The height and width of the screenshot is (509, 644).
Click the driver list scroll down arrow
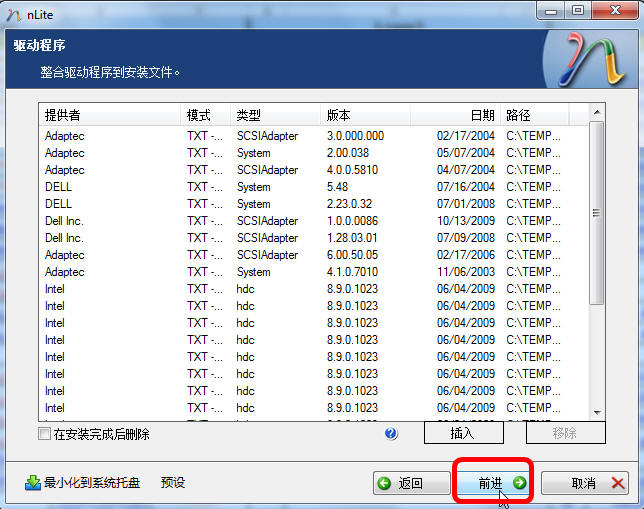click(x=597, y=412)
